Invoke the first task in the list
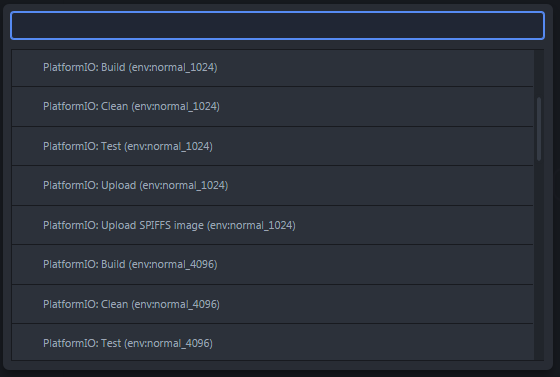 coord(272,68)
